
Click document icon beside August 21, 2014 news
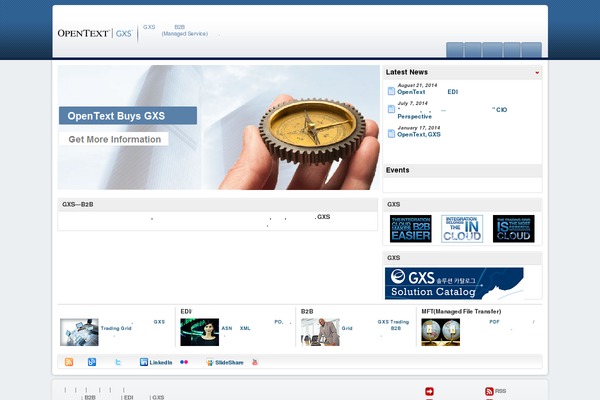[x=391, y=91]
